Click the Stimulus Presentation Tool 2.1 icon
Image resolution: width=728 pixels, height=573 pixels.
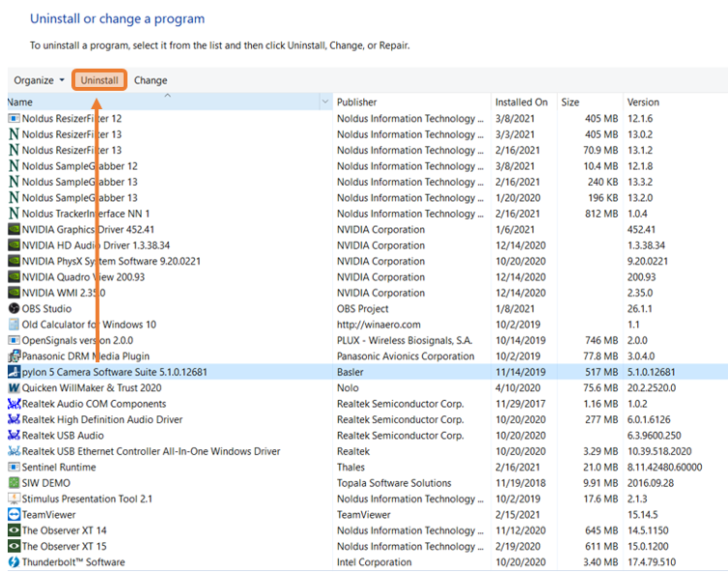(x=14, y=499)
